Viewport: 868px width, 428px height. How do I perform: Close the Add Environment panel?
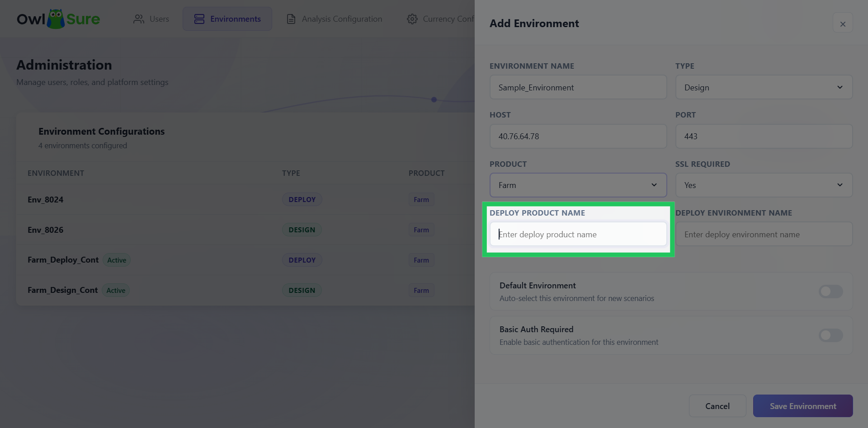[843, 24]
